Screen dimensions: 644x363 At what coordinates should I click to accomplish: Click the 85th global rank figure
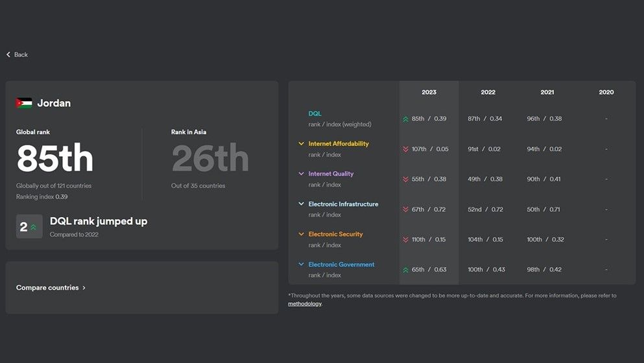(x=55, y=158)
